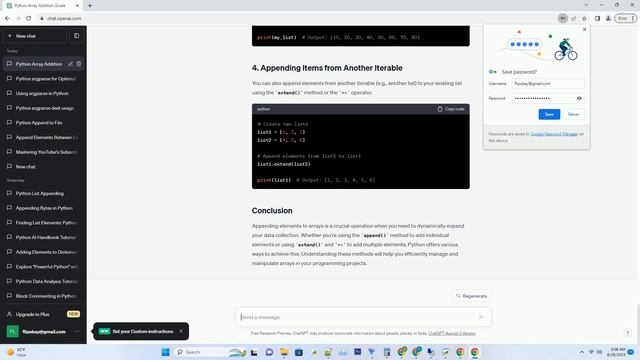This screenshot has width=640, height=360.
Task: Open the Windows Start menu
Action: pyautogui.click(x=165, y=352)
